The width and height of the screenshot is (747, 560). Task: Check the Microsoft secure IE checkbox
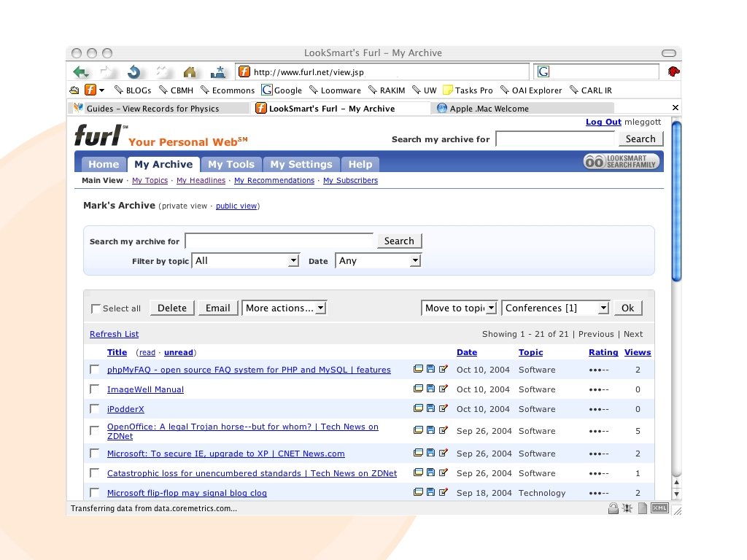click(95, 453)
